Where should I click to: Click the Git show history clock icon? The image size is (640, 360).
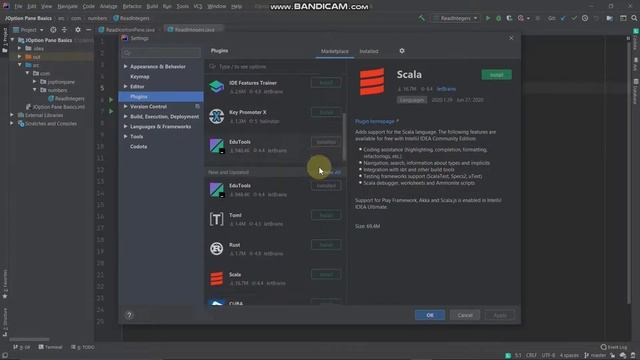[585, 18]
